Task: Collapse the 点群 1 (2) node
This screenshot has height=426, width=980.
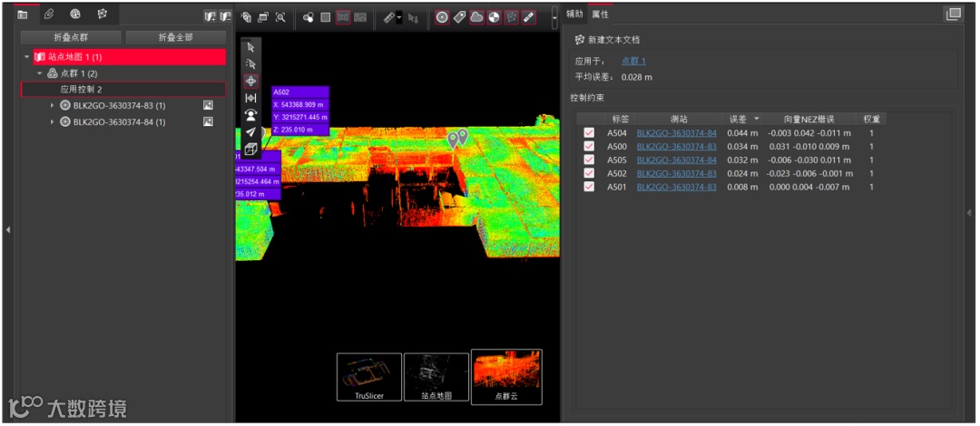Action: (39, 73)
